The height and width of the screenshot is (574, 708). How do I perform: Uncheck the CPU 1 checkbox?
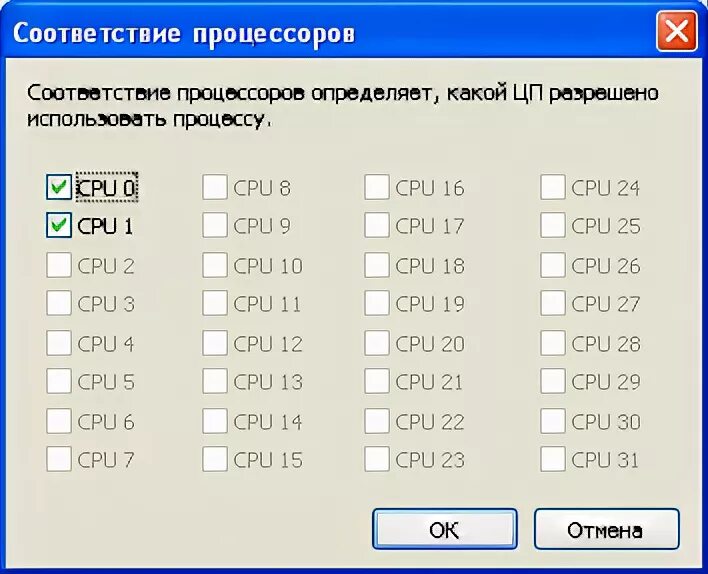click(x=59, y=226)
